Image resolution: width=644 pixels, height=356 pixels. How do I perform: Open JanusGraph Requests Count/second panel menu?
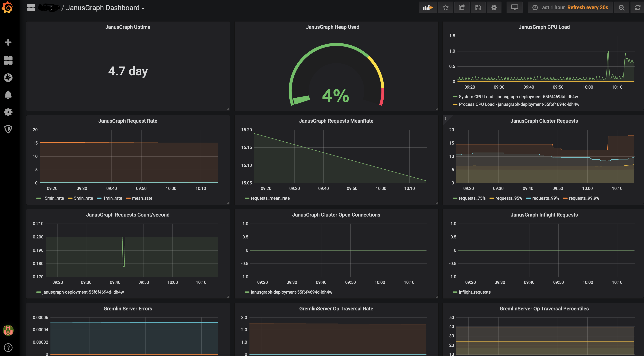pyautogui.click(x=128, y=215)
